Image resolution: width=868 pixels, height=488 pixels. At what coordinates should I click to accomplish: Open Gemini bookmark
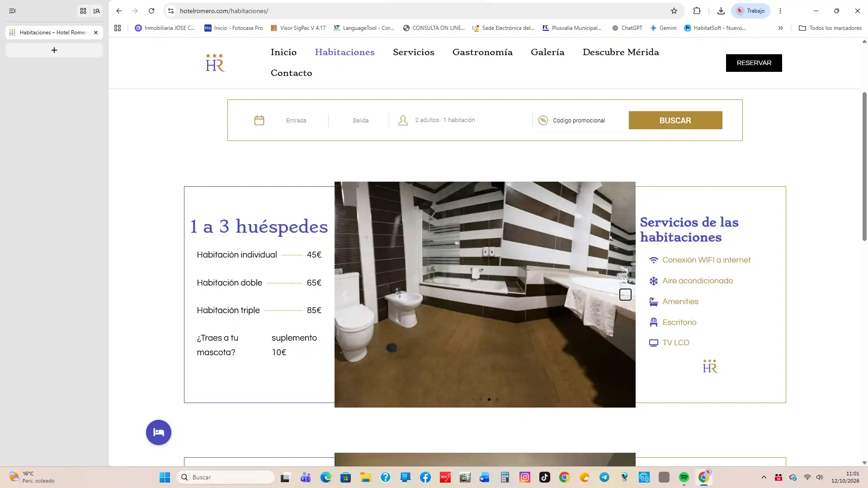click(x=663, y=28)
